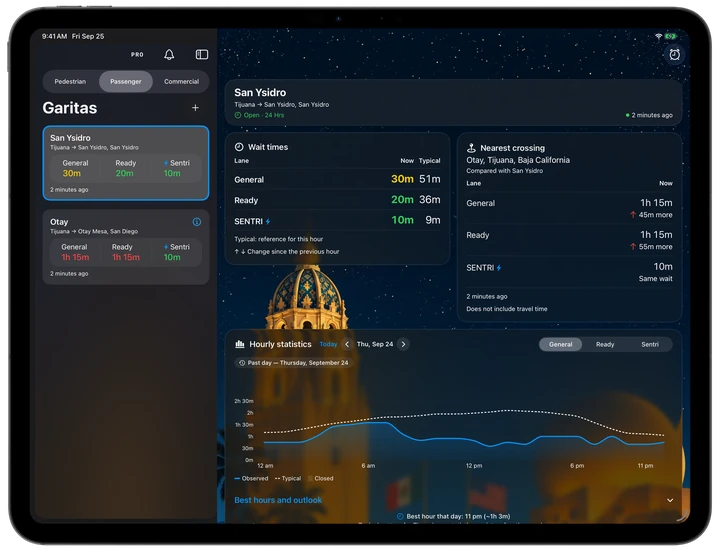
Task: Select the Otay garita card
Action: click(x=126, y=247)
